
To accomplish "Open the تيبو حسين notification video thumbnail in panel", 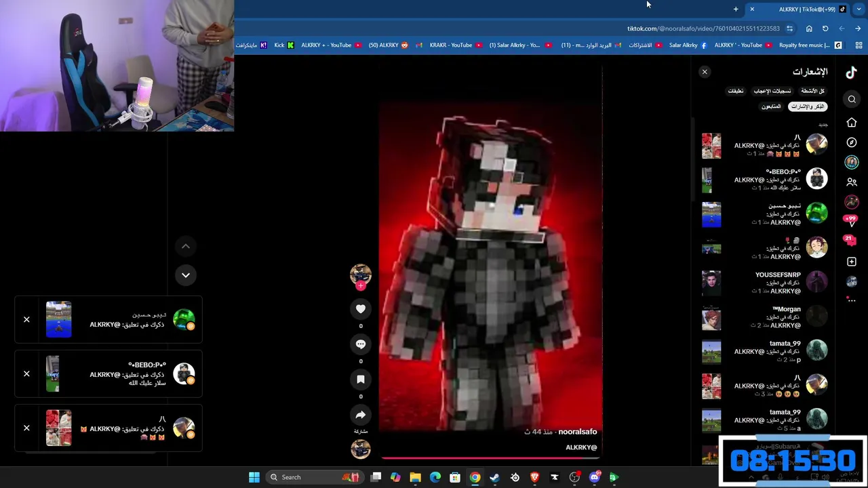I will tap(711, 214).
